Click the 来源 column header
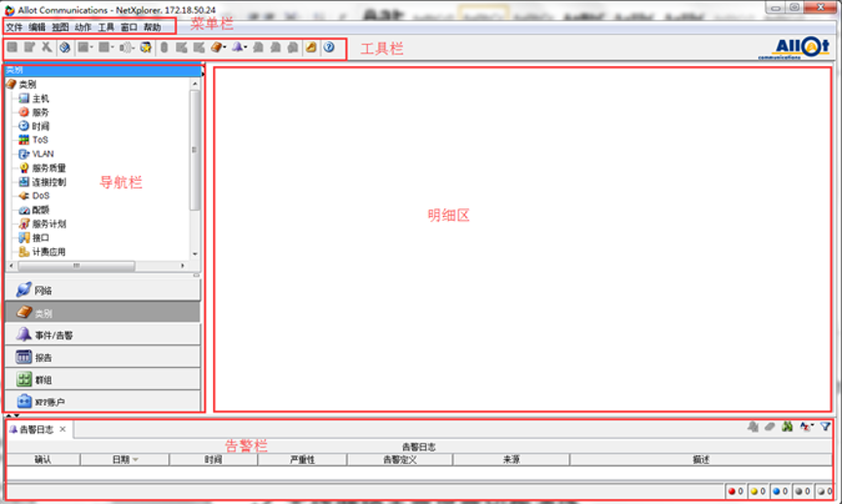Screen dimensions: 842x504 coord(511,459)
